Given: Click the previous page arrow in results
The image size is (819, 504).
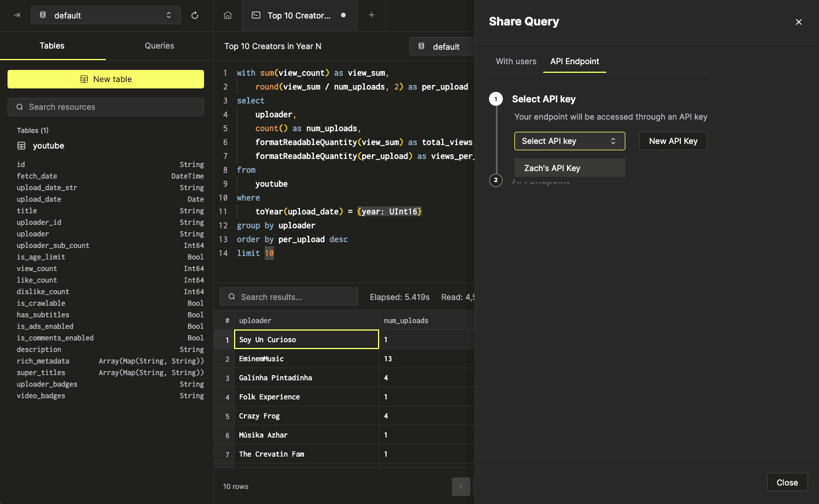Looking at the screenshot, I should 461,487.
